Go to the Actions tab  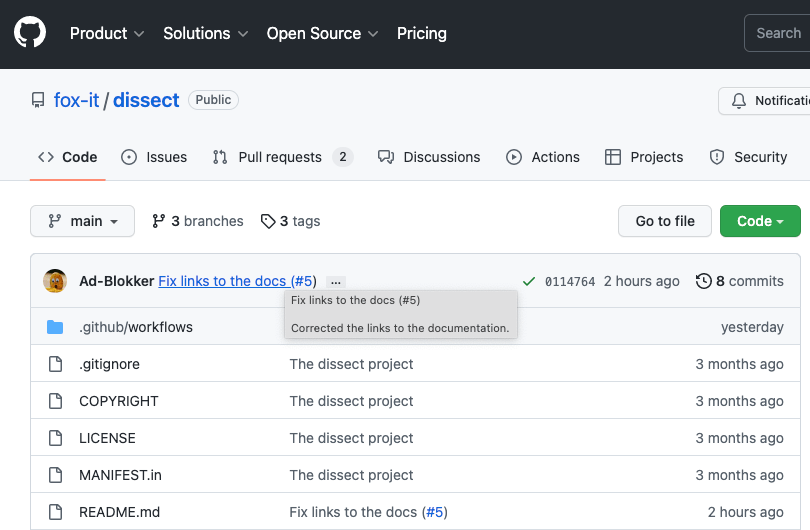click(543, 157)
